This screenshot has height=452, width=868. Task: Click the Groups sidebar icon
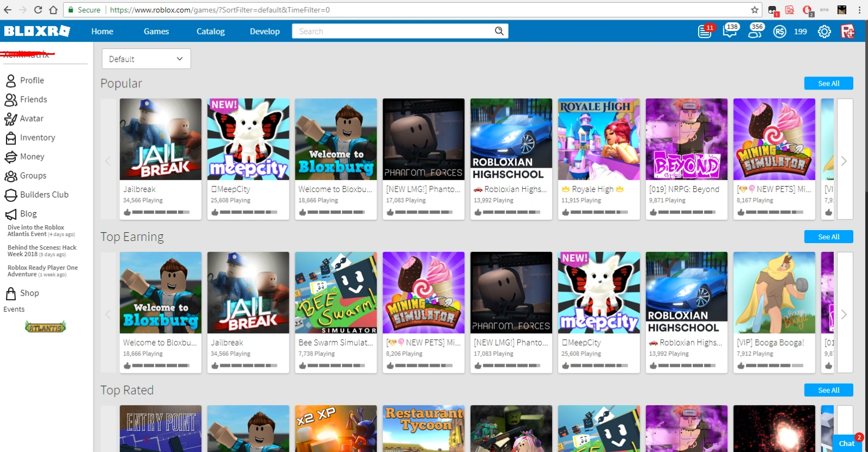point(11,176)
